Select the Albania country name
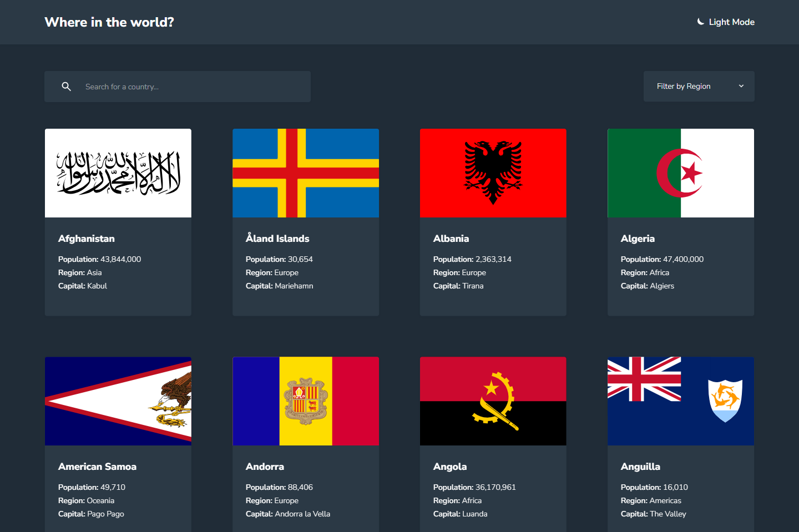Image resolution: width=799 pixels, height=532 pixels. (x=451, y=239)
